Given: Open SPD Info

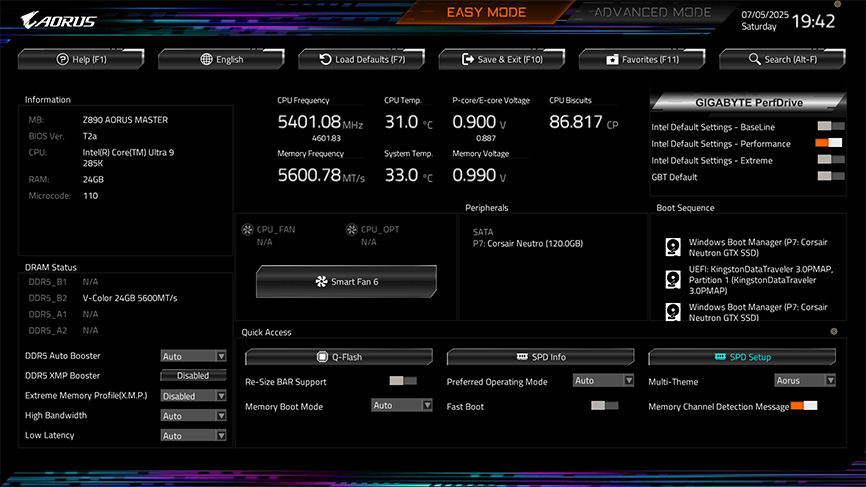Looking at the screenshot, I should click(x=540, y=357).
